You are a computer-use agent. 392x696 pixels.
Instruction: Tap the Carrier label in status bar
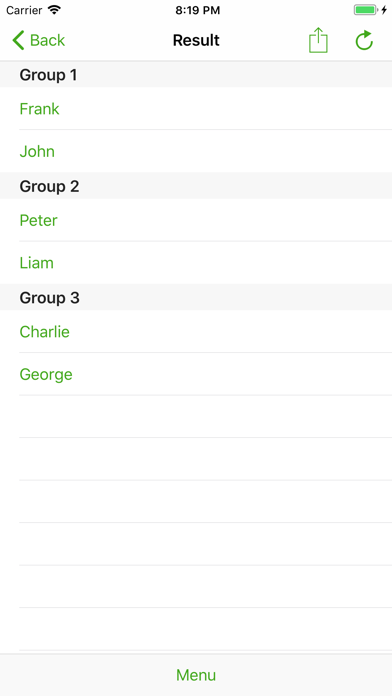(x=24, y=10)
